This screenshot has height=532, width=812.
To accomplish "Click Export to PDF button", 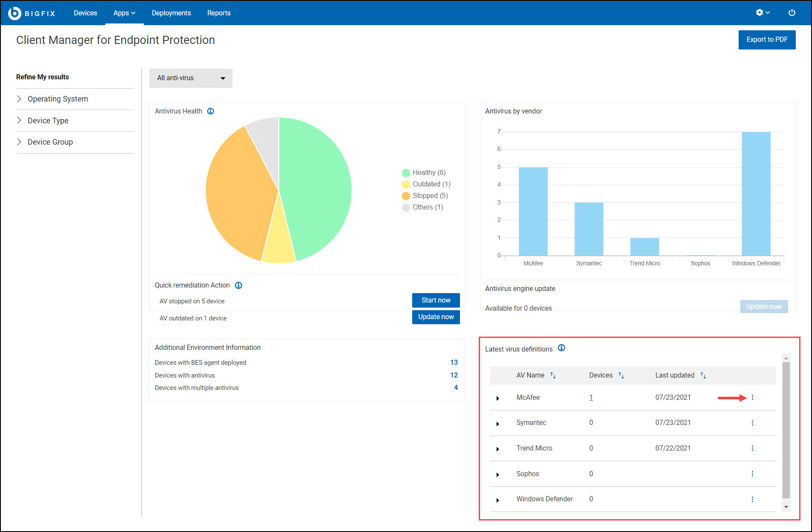I will coord(767,40).
